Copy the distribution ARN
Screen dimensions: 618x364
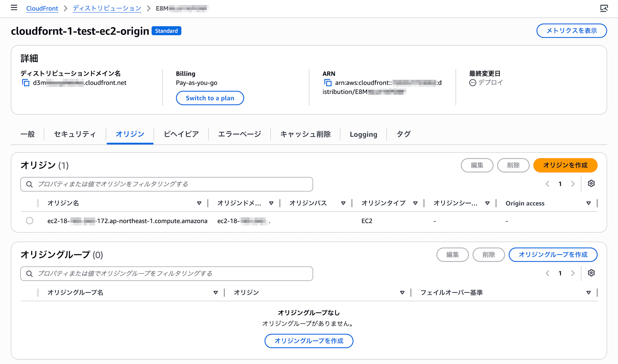tap(328, 83)
